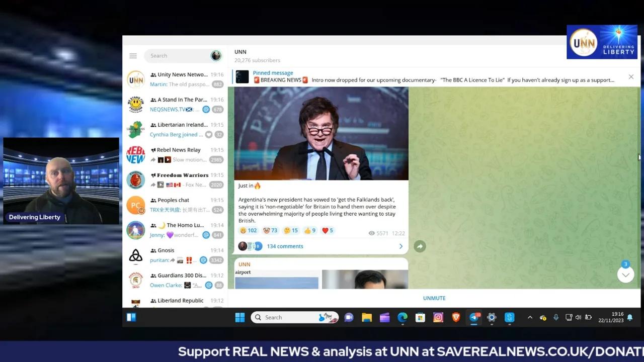Screen dimensions: 644x362
Task: Open the Gnosis group chat
Action: click(x=176, y=255)
